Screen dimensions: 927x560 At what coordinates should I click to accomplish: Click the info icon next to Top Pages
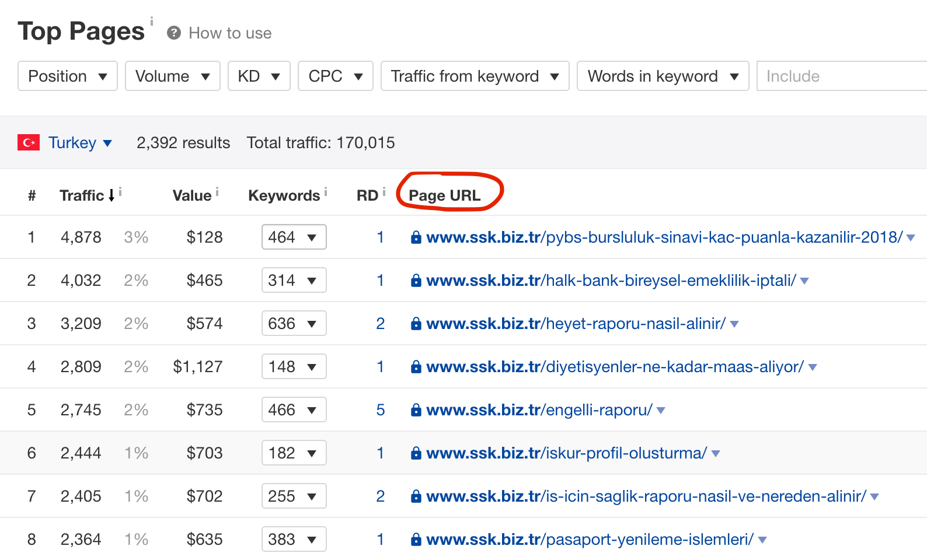tap(152, 22)
